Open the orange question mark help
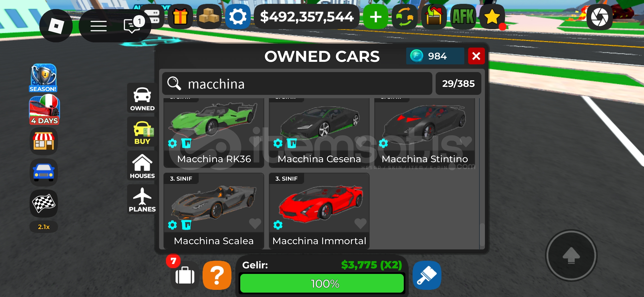 coord(217,275)
